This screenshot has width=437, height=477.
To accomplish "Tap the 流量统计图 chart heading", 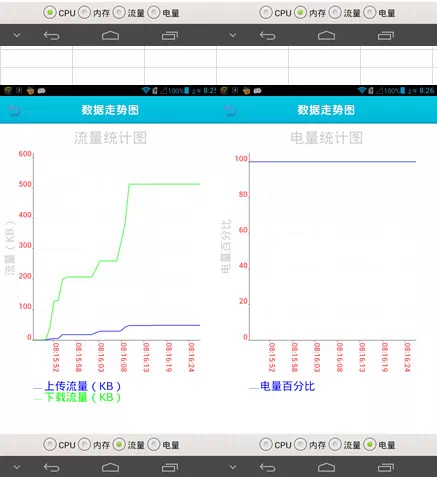I will [x=110, y=138].
